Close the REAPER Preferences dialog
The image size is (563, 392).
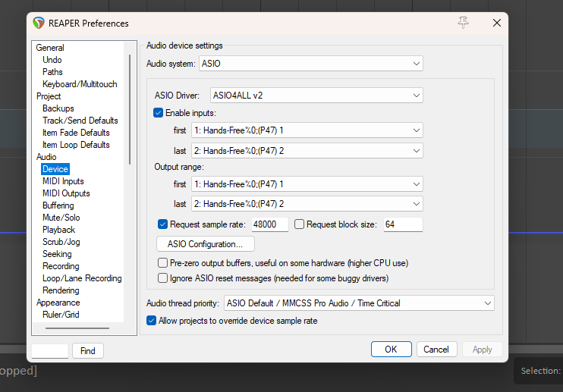(497, 23)
